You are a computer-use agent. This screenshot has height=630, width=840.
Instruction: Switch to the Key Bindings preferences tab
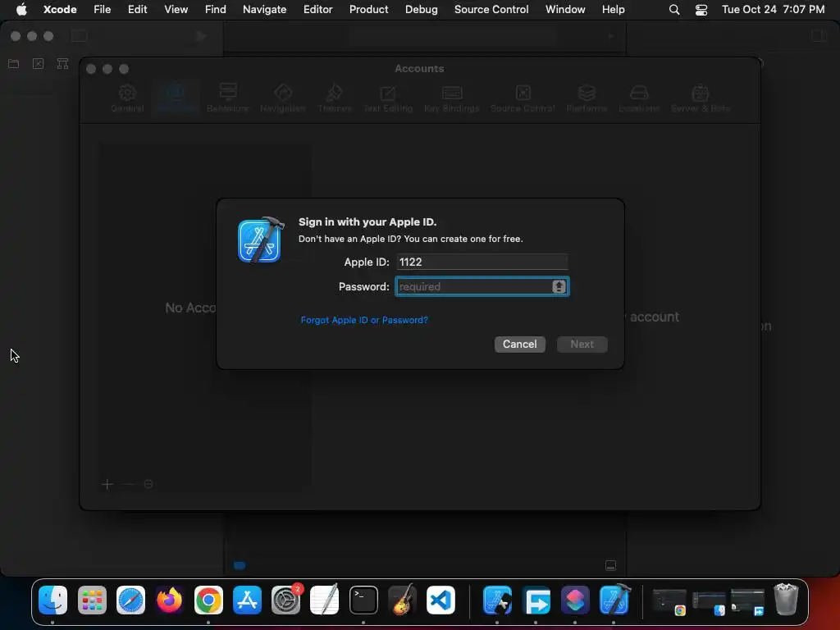coord(452,98)
